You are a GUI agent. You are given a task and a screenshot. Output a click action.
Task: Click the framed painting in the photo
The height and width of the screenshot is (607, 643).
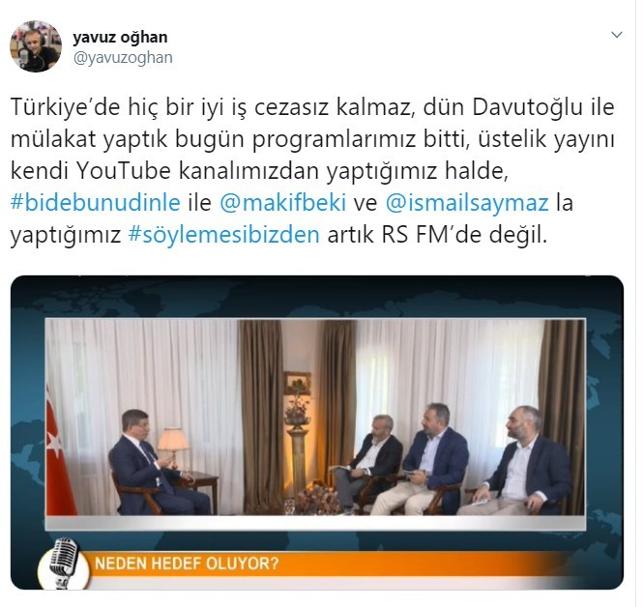point(297,383)
